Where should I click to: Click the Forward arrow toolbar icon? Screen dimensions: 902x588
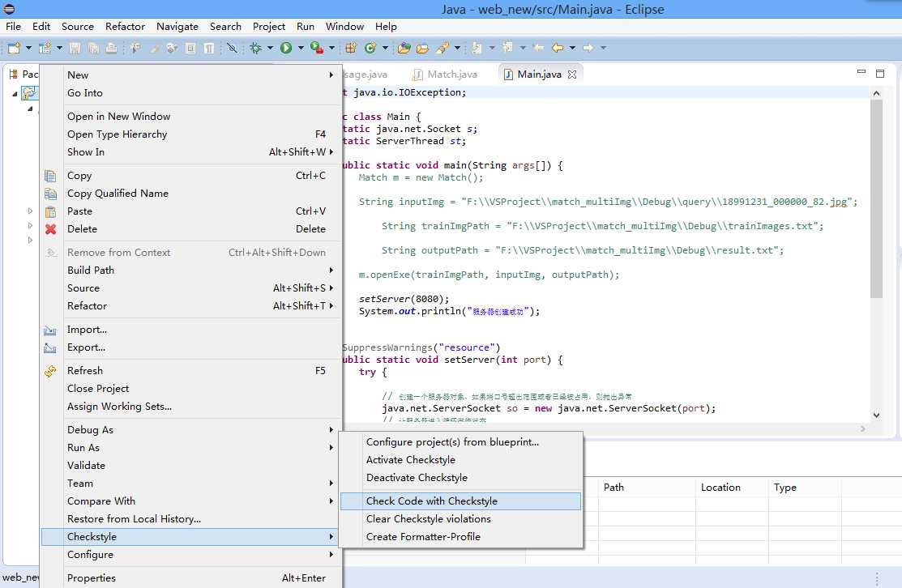(588, 49)
